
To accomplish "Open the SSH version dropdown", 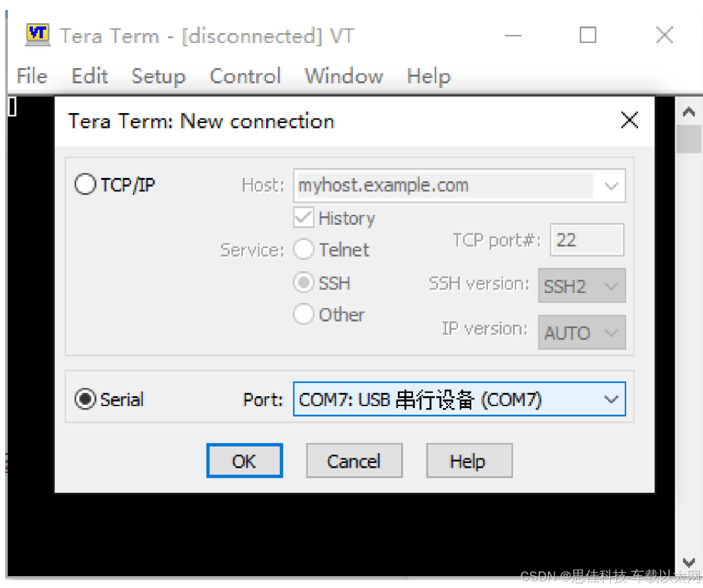I will pos(581,286).
